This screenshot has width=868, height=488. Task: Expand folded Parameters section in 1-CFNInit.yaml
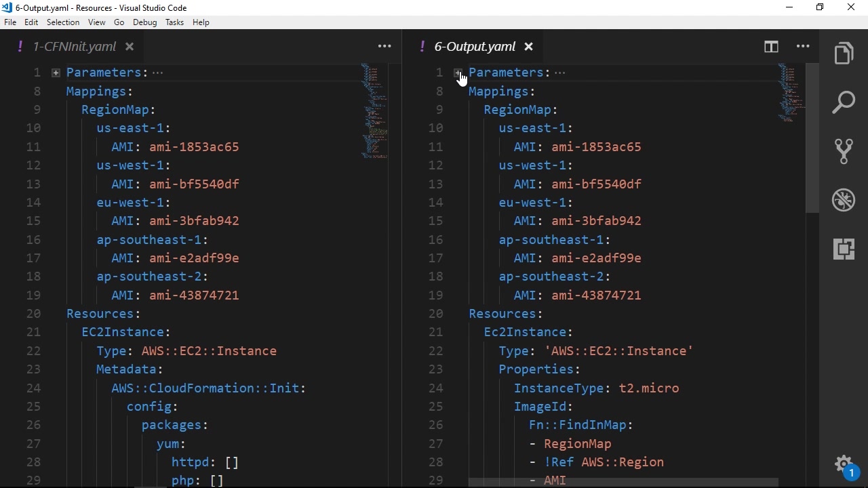coord(56,73)
